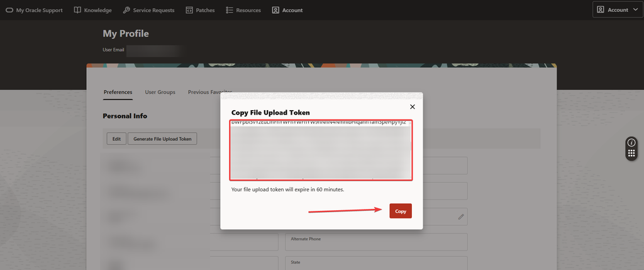Click the My Oracle Support logo icon

pos(9,10)
